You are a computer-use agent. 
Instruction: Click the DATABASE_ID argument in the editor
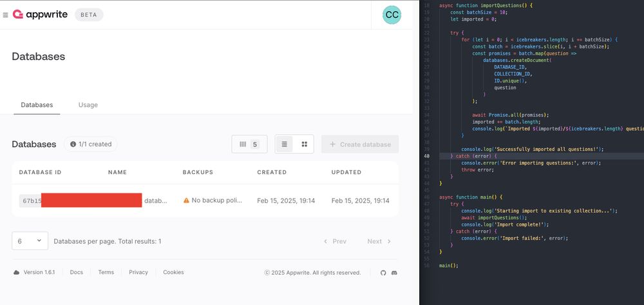tap(510, 67)
